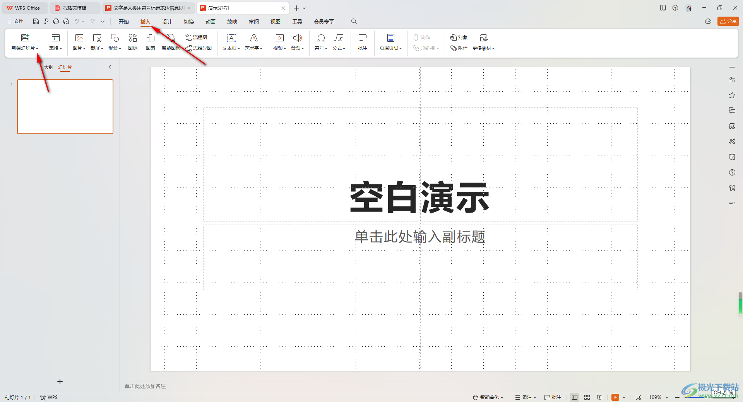Click the Video insert icon

tap(280, 38)
